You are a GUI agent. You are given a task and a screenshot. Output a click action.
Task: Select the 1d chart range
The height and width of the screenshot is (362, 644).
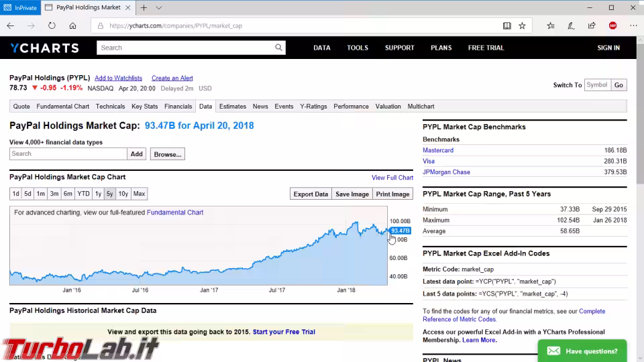click(15, 194)
